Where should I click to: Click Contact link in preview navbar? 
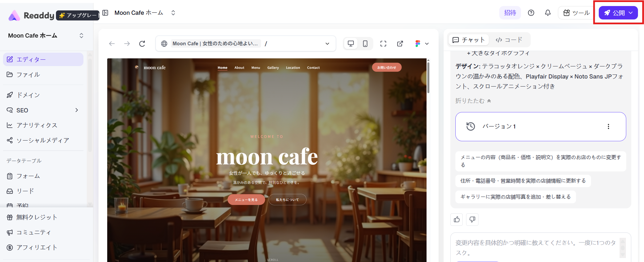pyautogui.click(x=313, y=68)
